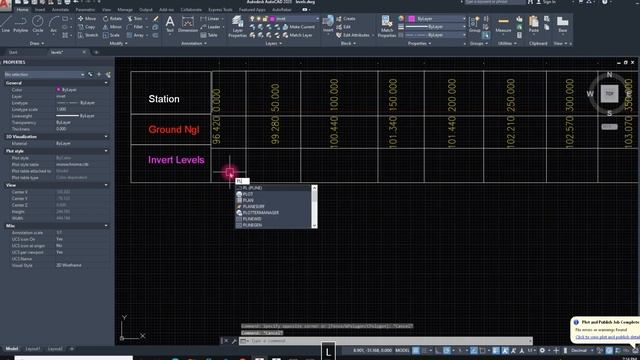Click the Group tool
The image size is (640, 360).
474,24
